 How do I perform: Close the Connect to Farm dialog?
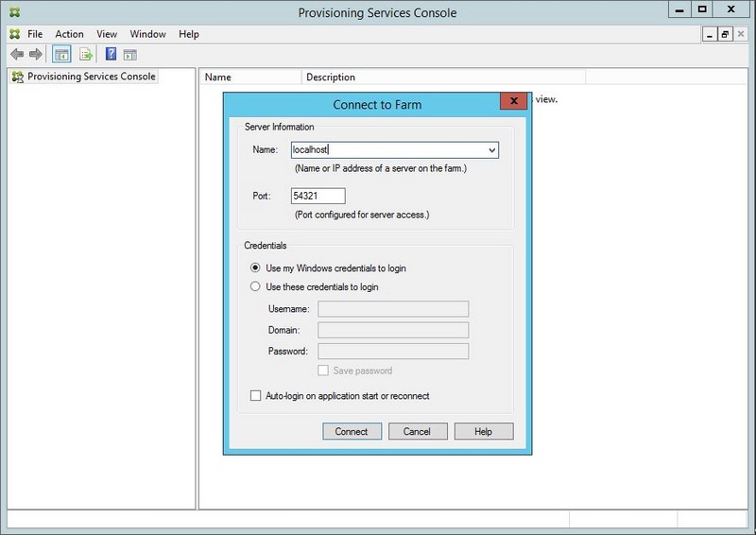coord(513,101)
